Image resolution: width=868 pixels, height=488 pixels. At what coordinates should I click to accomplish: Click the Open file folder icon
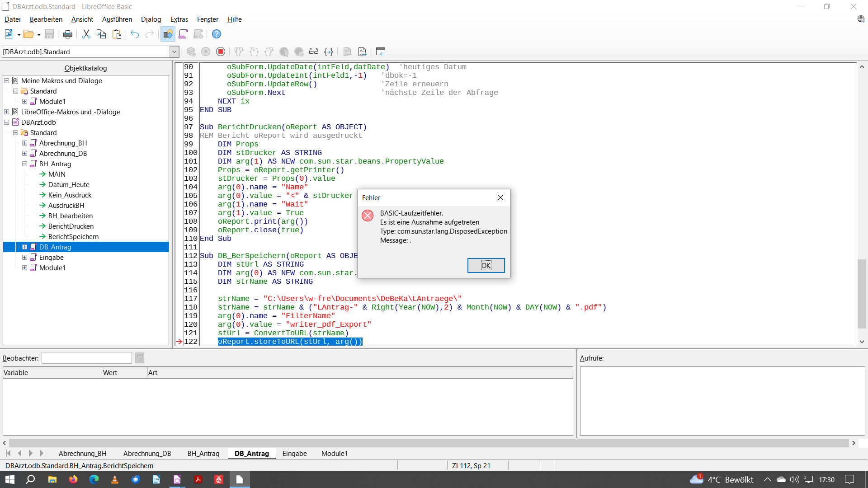[x=28, y=34]
